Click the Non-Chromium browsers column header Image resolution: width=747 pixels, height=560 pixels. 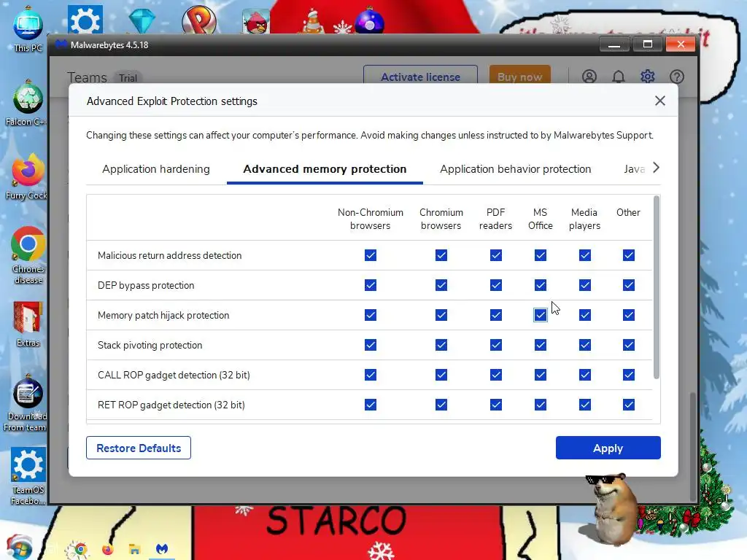(370, 219)
